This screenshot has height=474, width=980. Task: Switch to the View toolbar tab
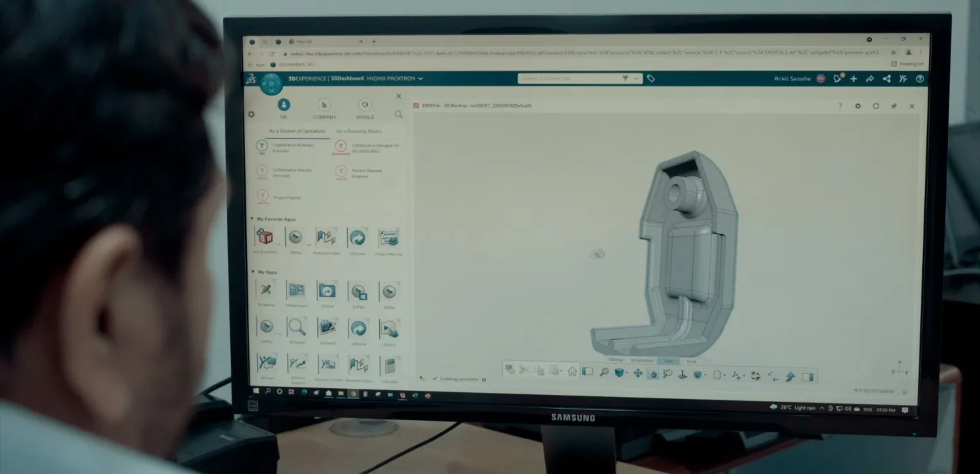pos(668,360)
